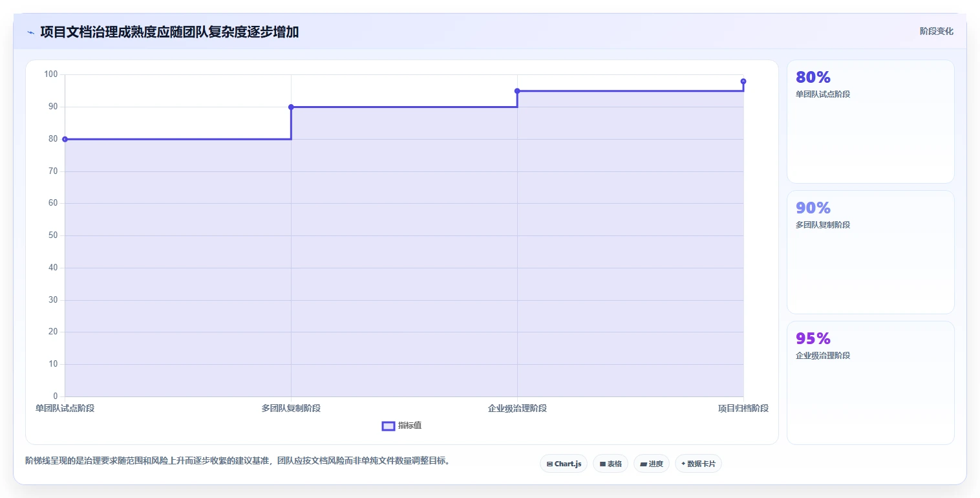Click the 指标值 legend label
The height and width of the screenshot is (498, 980).
click(410, 426)
